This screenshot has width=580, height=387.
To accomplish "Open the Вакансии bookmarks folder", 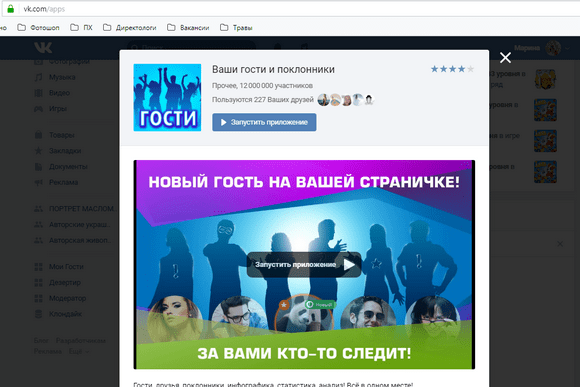I will click(188, 28).
